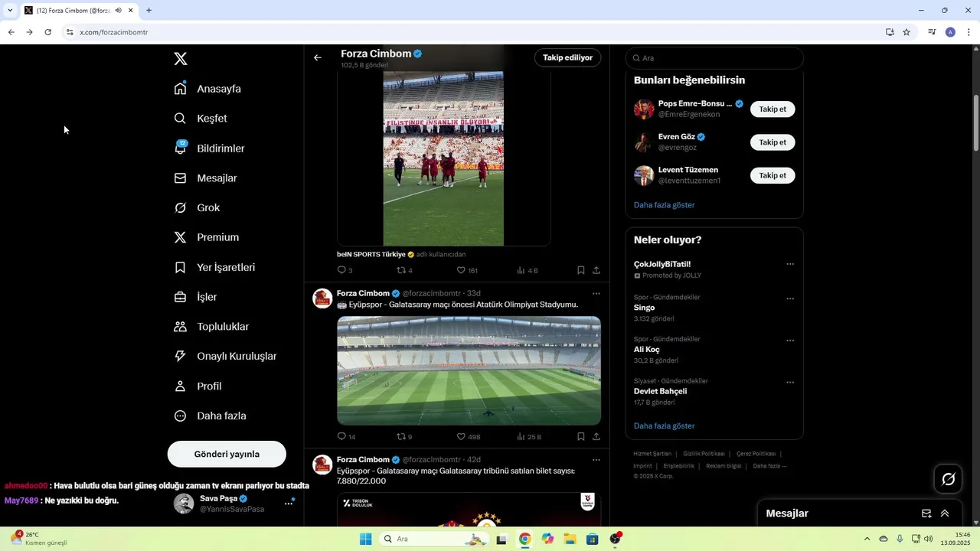This screenshot has width=980, height=551.
Task: Open İşler jobs page
Action: pyautogui.click(x=196, y=297)
